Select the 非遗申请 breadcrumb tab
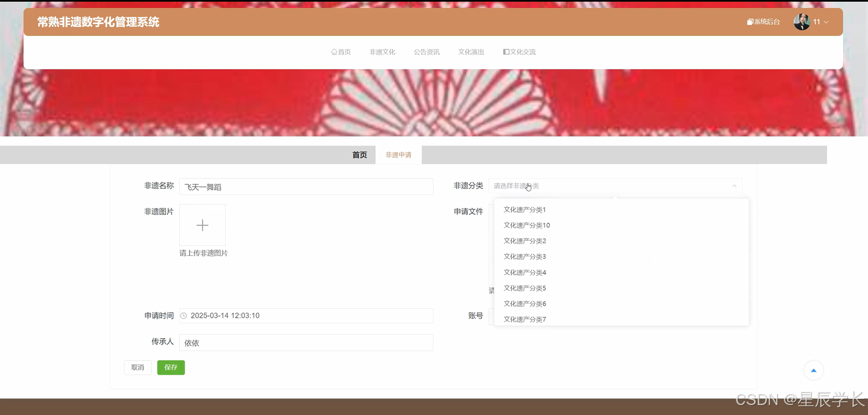This screenshot has height=415, width=868. tap(399, 155)
